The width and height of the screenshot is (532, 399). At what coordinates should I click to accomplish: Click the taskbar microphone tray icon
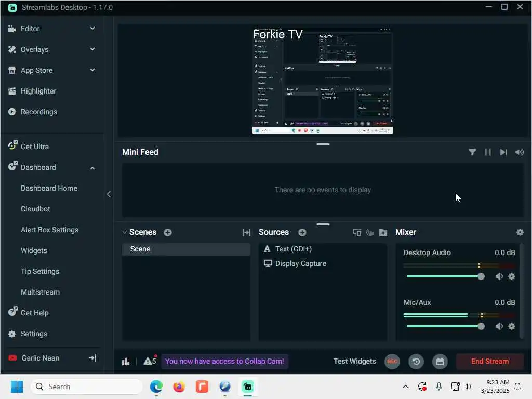pos(438,387)
